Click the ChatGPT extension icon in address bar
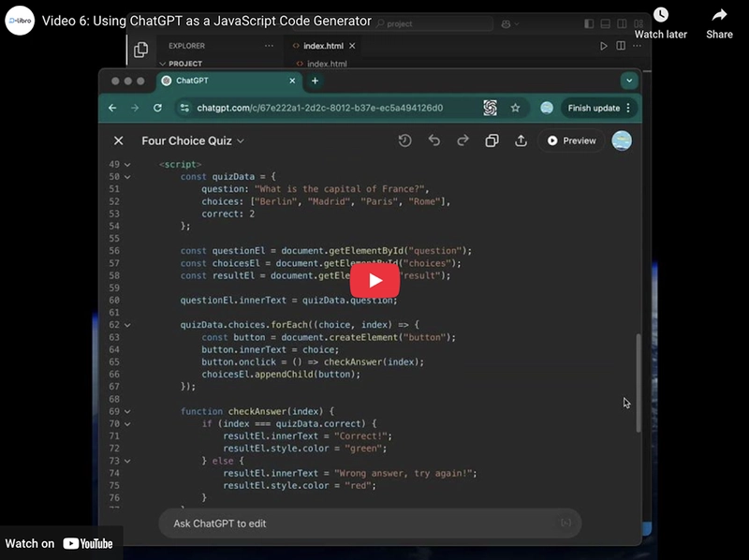749x560 pixels. [490, 108]
